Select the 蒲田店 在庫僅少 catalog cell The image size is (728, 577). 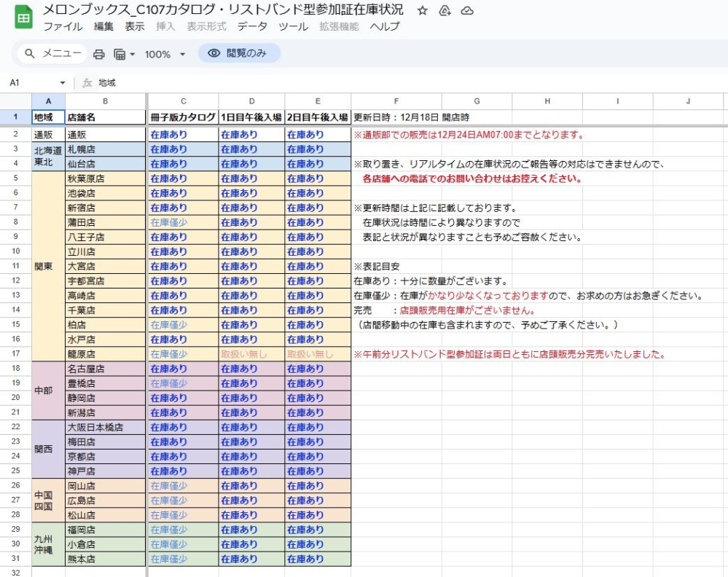184,222
